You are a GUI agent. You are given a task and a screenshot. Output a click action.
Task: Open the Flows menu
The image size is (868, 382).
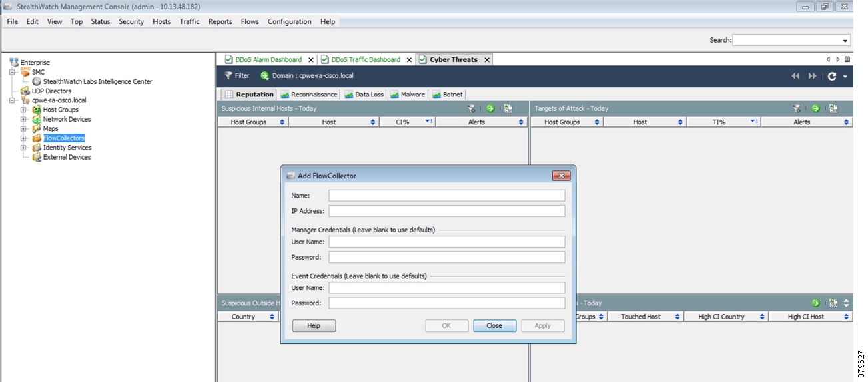[250, 21]
